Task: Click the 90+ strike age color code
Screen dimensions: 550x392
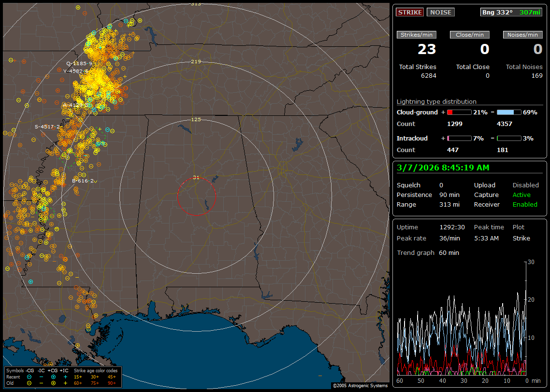Action: point(111,383)
